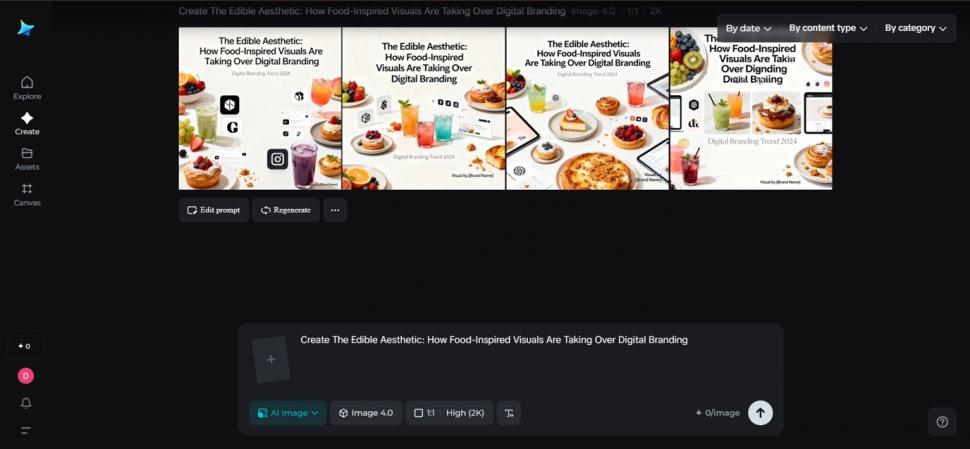Expand the By date filter dropdown
The image size is (970, 449).
(749, 28)
